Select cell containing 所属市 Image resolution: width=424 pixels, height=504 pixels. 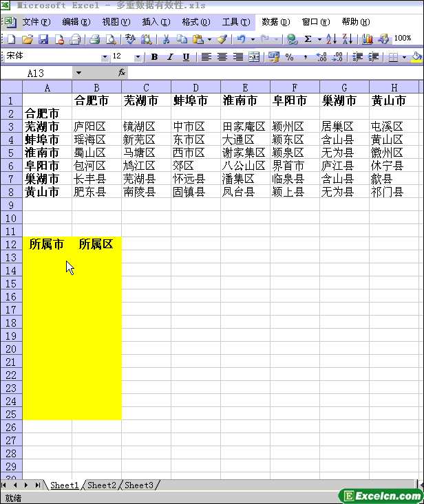(x=47, y=244)
